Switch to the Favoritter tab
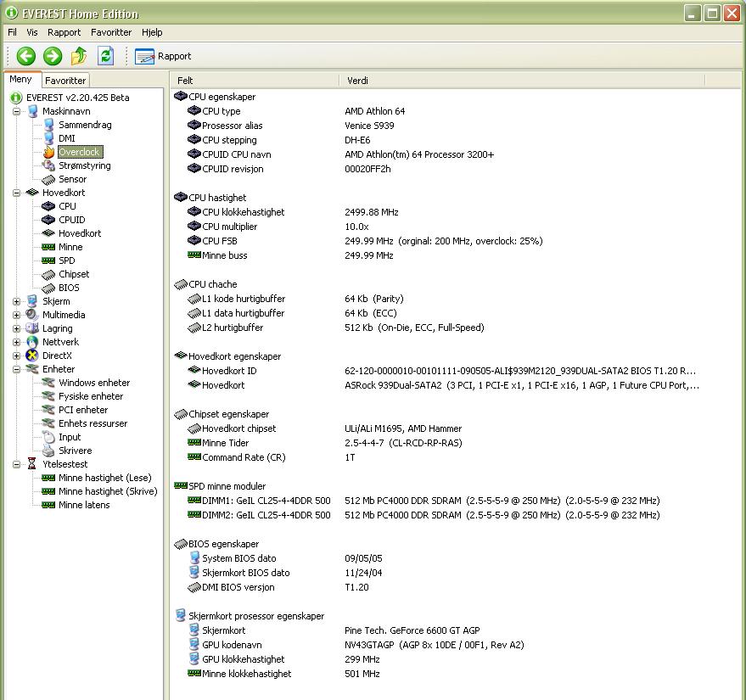746x700 pixels. point(65,81)
